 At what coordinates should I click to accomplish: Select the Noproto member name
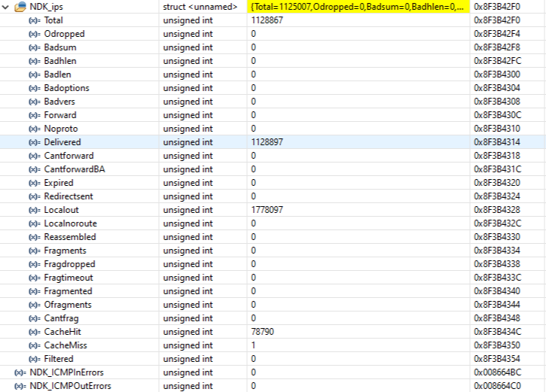[x=61, y=129]
